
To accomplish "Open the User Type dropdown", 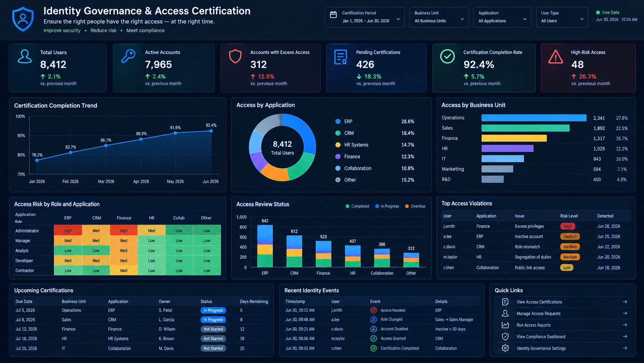I will tap(562, 17).
